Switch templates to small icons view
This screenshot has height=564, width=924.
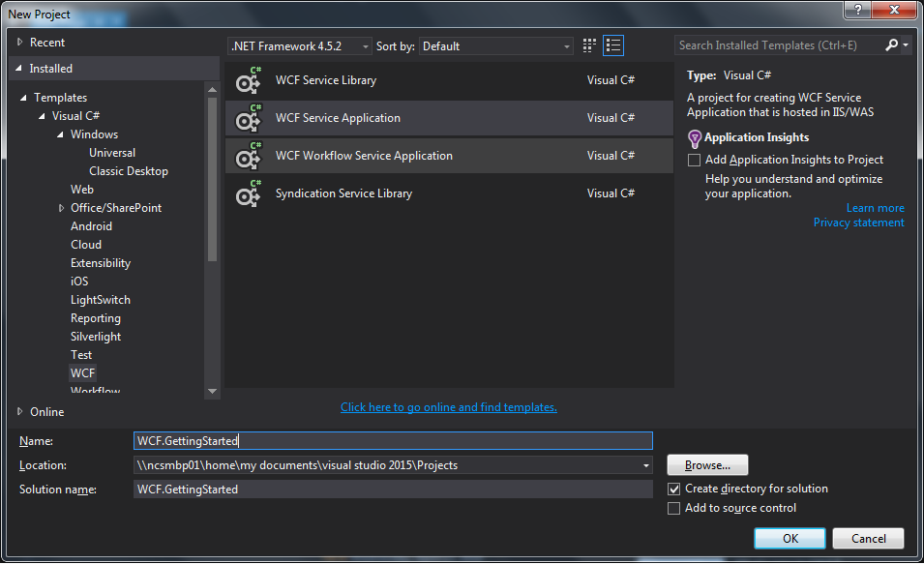(x=588, y=45)
